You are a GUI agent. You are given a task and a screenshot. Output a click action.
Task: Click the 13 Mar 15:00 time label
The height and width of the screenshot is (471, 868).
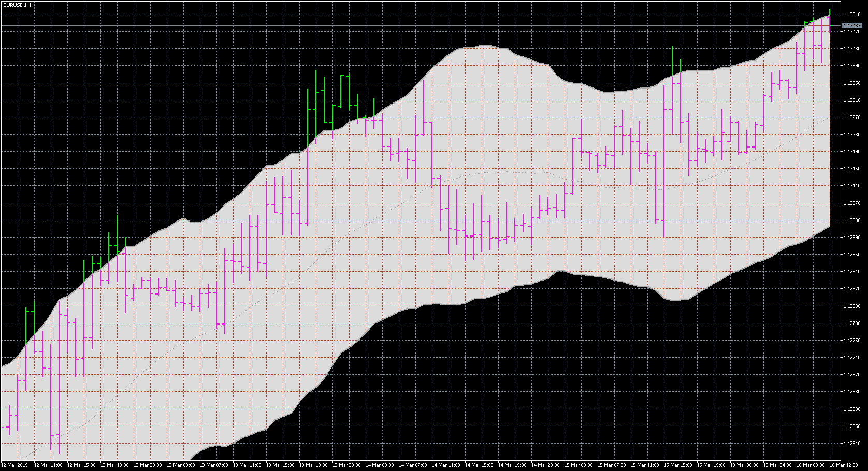[x=280, y=465]
